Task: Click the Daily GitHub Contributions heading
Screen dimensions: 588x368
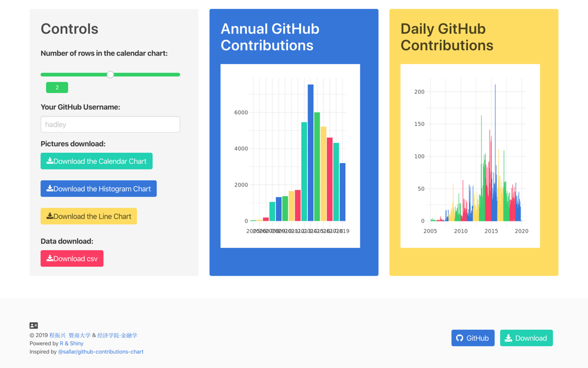Action: coord(447,37)
